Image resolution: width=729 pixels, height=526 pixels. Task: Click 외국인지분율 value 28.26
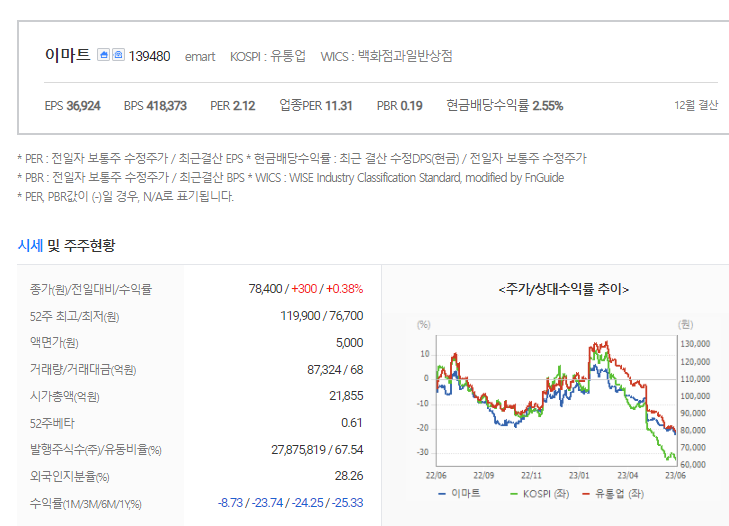coord(349,476)
